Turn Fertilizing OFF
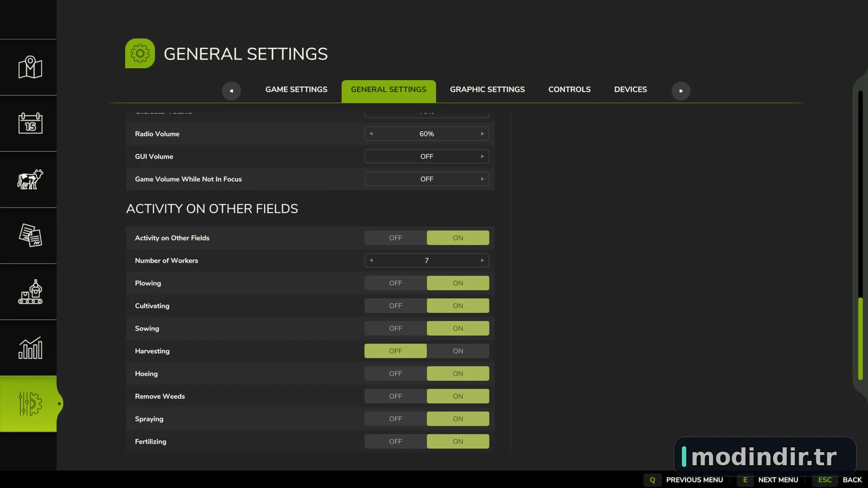The height and width of the screenshot is (488, 868). pyautogui.click(x=395, y=441)
